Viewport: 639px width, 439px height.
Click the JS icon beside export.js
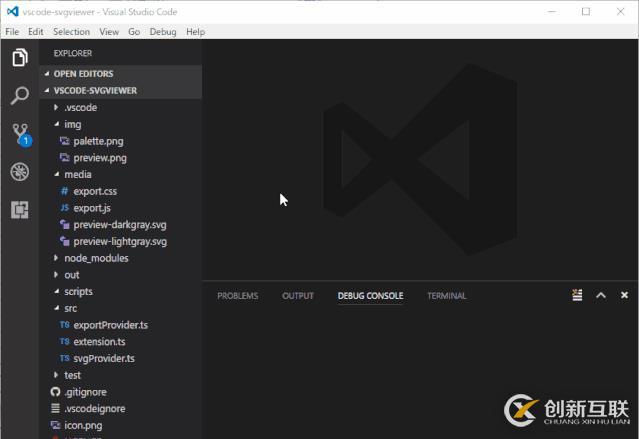(64, 207)
